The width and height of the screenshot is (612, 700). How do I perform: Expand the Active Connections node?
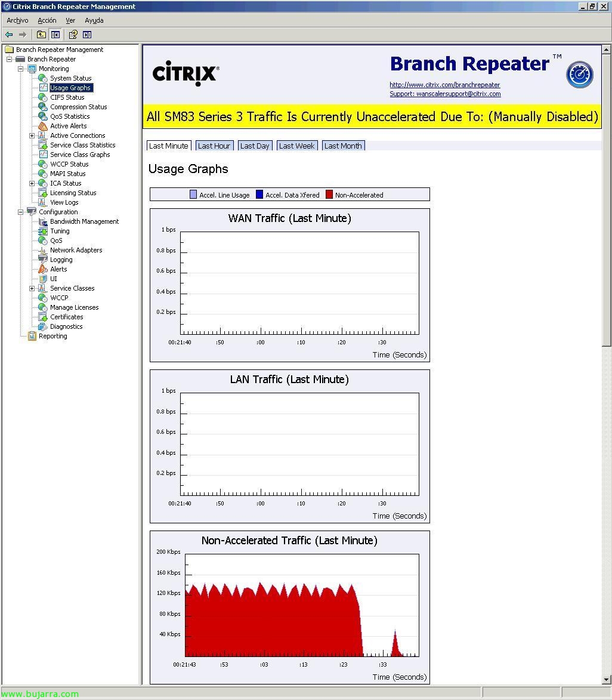32,135
